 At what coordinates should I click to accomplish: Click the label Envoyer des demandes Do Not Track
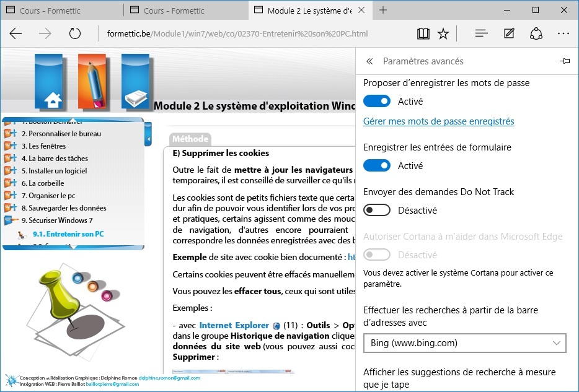[439, 192]
